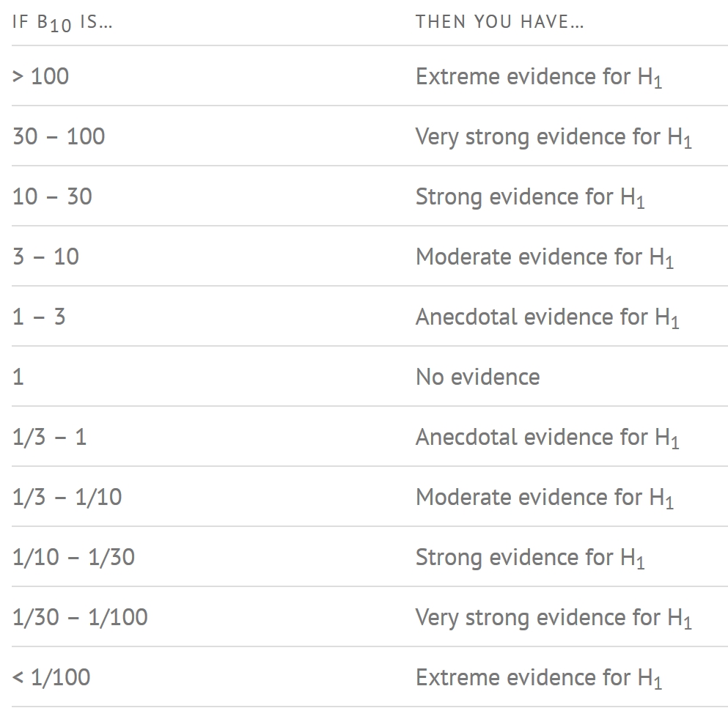Select the Moderate evidence text beside '3 – 10'

pos(544,257)
